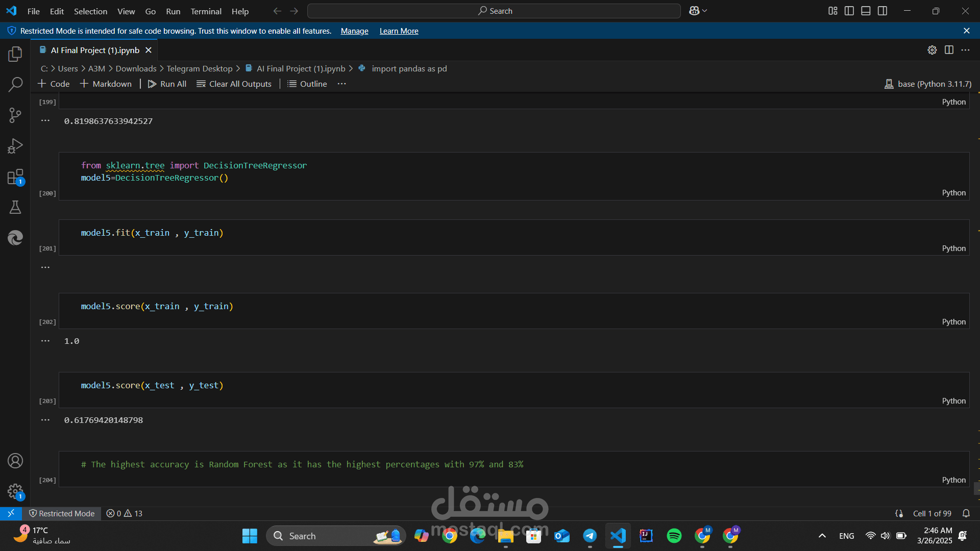Open the Run and Debug view
This screenshot has height=551, width=980.
pyautogui.click(x=15, y=146)
